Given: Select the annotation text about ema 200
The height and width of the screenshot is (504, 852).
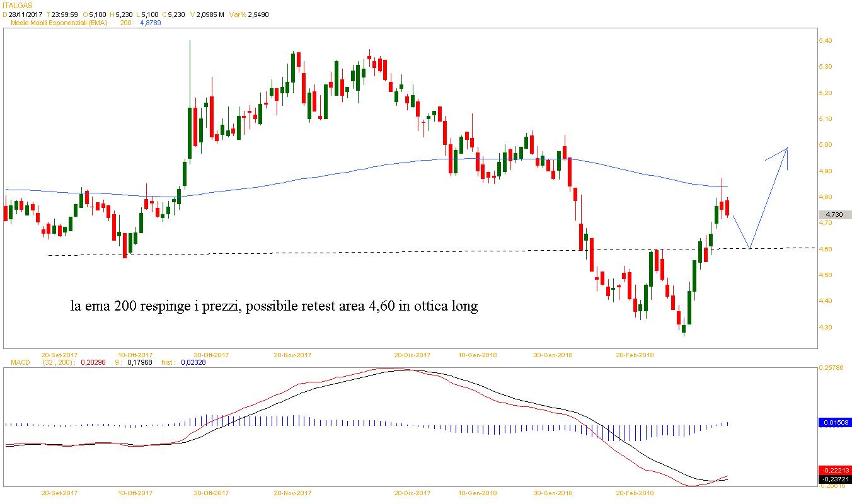Looking at the screenshot, I should pos(274,307).
